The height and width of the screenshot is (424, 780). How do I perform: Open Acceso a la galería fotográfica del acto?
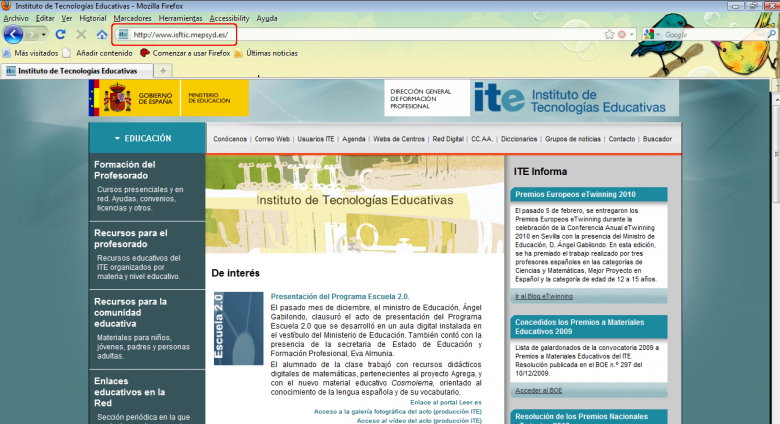pos(397,412)
